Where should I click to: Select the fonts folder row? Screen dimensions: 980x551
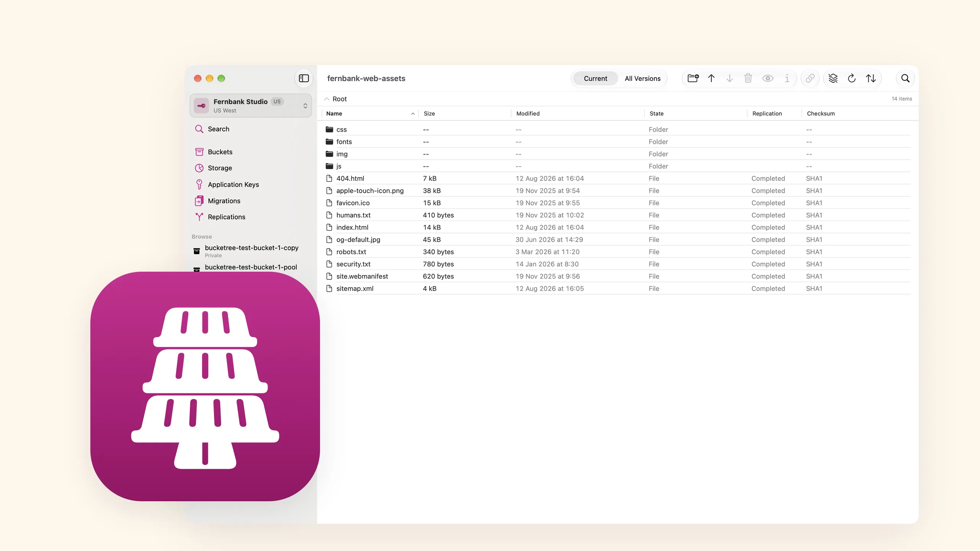click(617, 142)
